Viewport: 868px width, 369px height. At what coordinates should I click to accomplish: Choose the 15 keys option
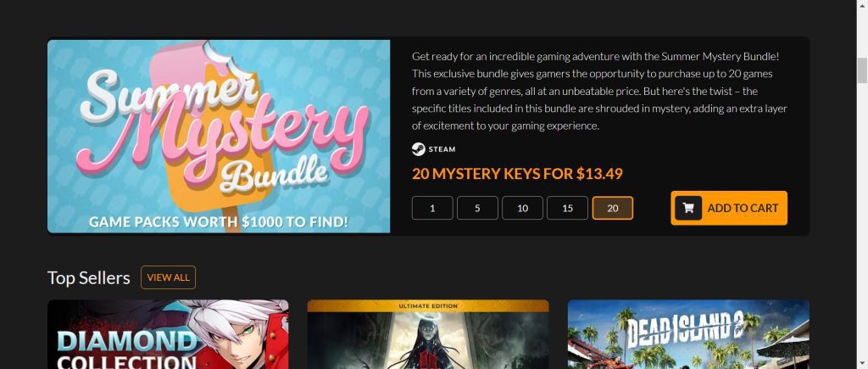(567, 209)
